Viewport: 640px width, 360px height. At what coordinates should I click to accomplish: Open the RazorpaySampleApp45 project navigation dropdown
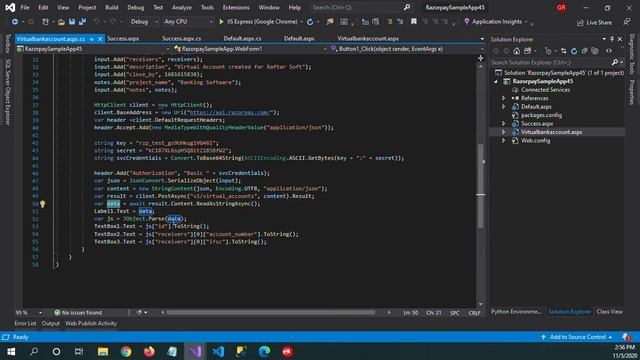click(x=93, y=49)
